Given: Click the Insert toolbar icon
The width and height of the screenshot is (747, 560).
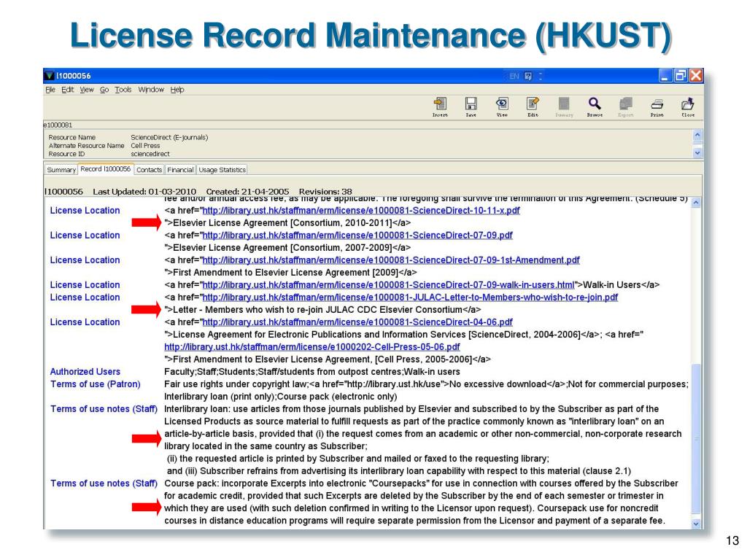Looking at the screenshot, I should click(440, 106).
